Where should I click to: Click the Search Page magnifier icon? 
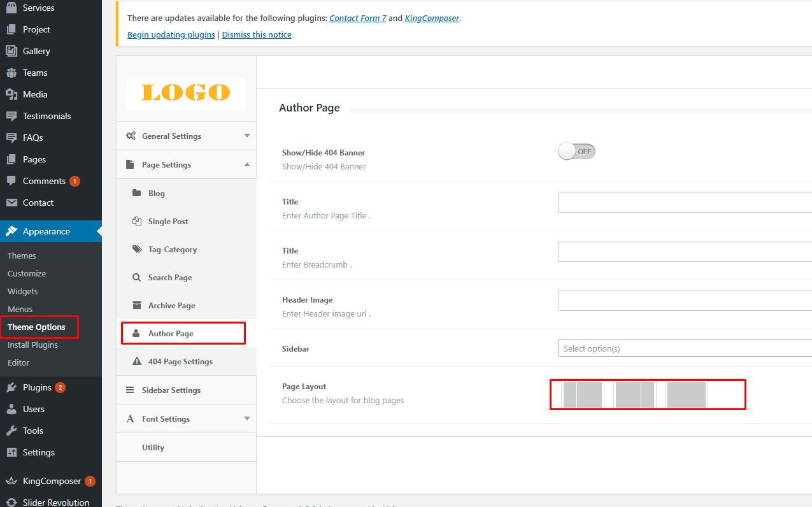[136, 277]
